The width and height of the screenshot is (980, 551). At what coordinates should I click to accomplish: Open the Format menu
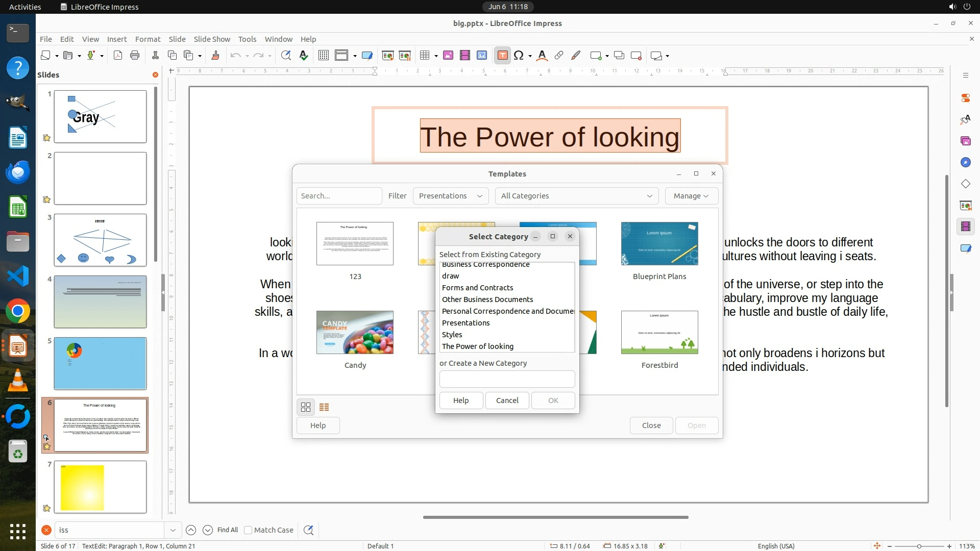pyautogui.click(x=148, y=39)
